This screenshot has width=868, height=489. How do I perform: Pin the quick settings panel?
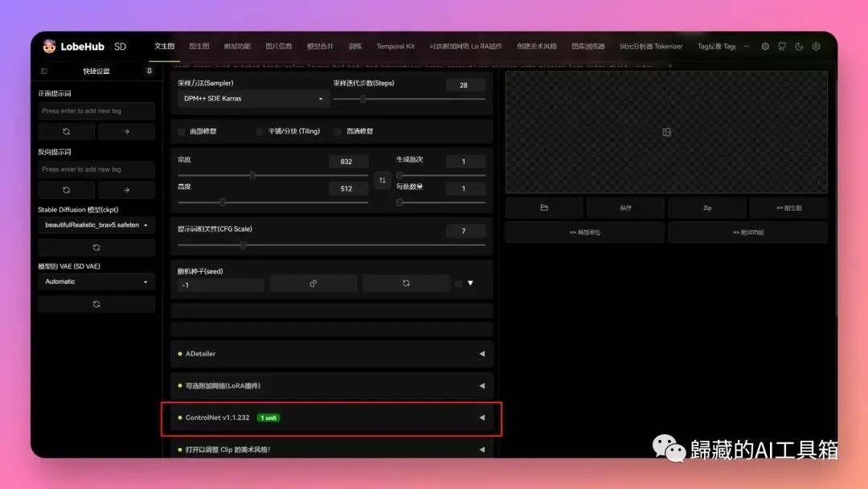[149, 71]
